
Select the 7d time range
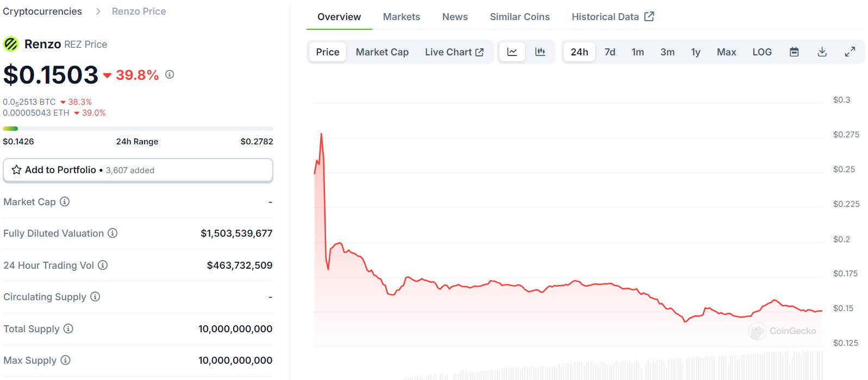[610, 52]
